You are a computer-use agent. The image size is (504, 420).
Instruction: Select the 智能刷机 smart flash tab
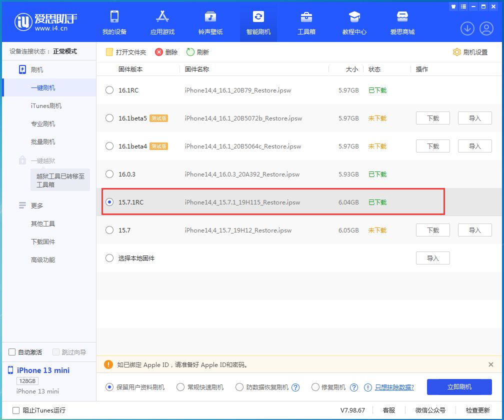click(258, 22)
